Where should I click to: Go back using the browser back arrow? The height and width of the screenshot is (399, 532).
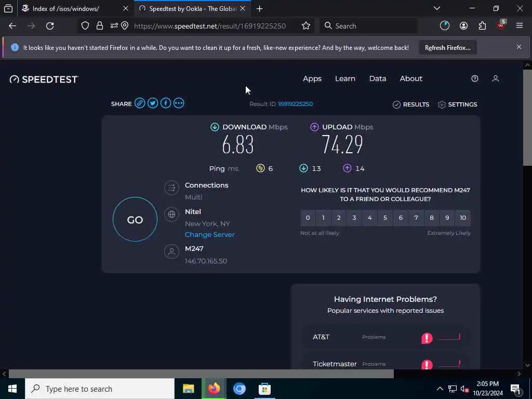(x=12, y=26)
